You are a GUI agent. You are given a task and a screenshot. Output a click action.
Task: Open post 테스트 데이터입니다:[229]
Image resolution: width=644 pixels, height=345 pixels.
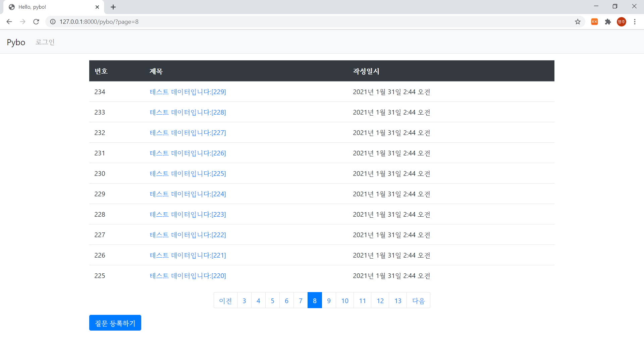(x=187, y=92)
